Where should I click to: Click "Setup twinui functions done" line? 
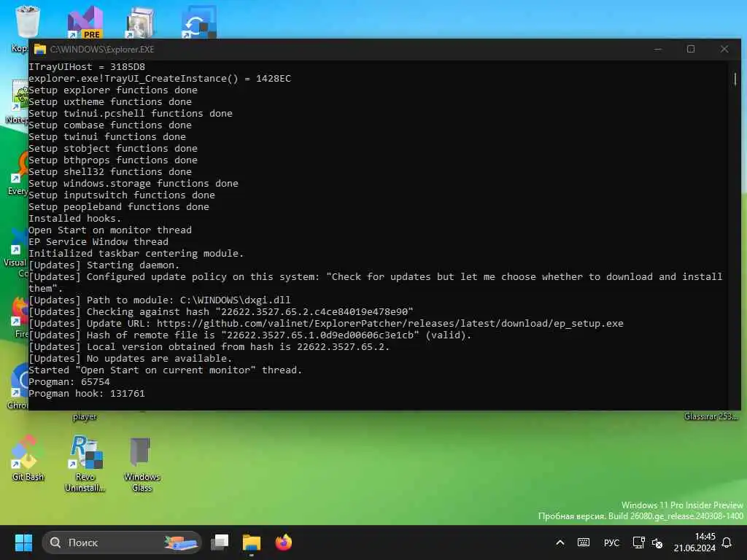[107, 136]
